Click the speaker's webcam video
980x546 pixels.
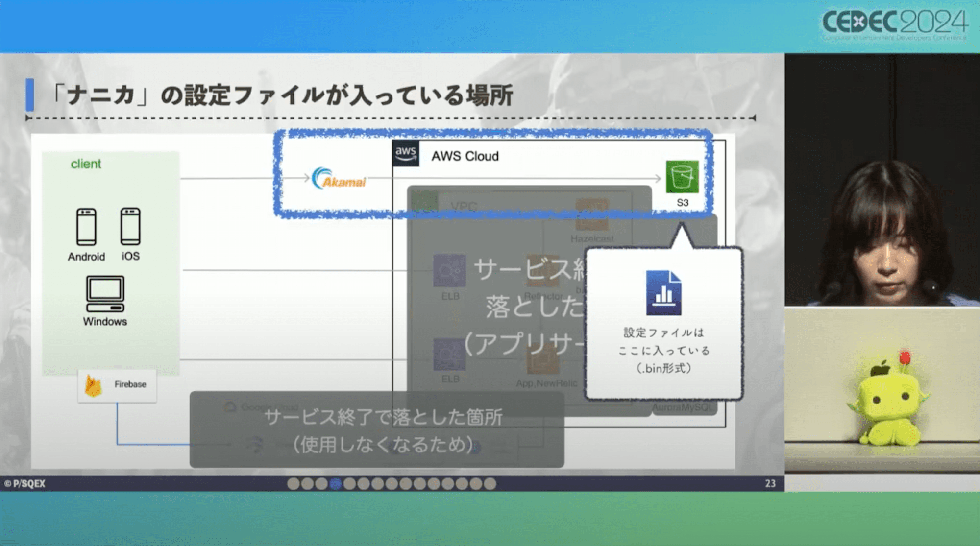point(882,180)
